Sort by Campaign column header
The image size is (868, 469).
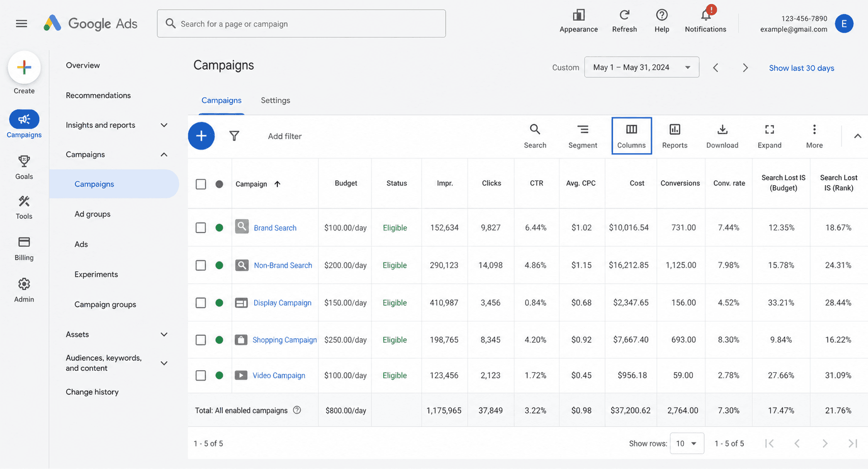257,184
